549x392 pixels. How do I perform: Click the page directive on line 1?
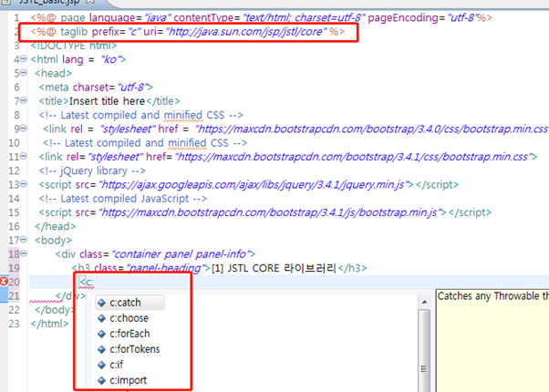[261, 18]
